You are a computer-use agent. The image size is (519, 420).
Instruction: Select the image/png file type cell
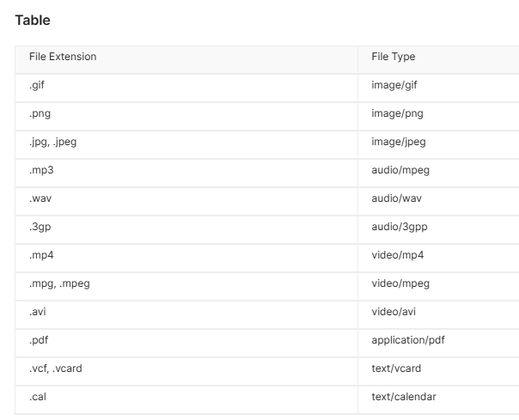point(397,113)
